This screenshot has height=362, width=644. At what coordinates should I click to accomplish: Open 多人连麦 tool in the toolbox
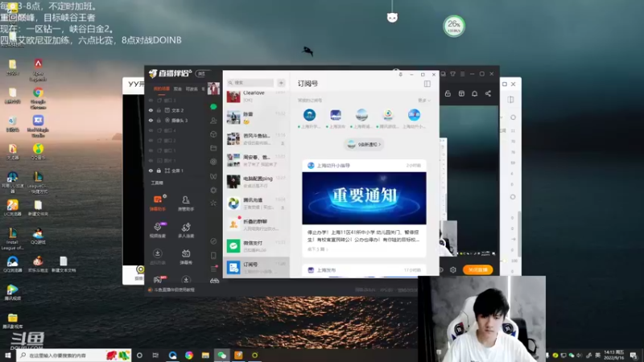tap(186, 230)
